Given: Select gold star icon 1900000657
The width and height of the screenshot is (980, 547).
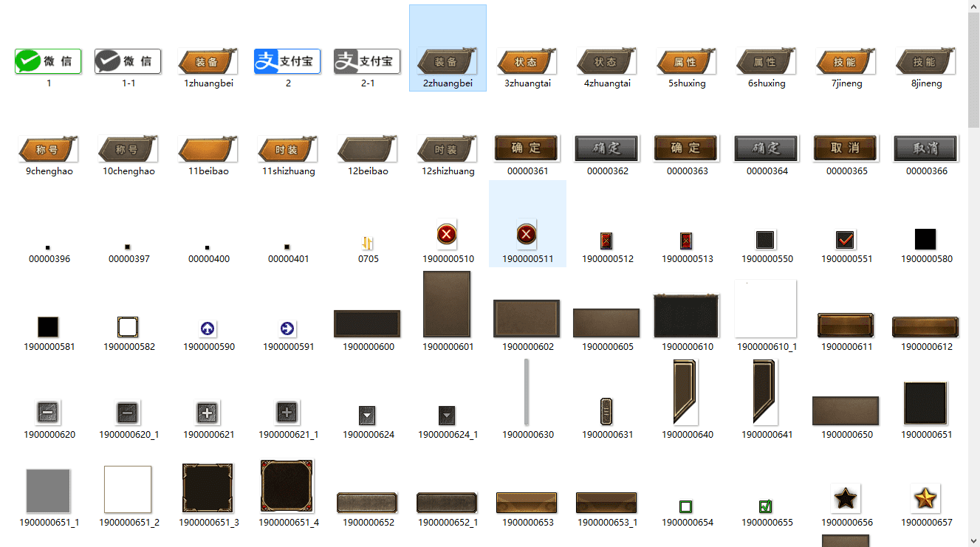Looking at the screenshot, I should (x=925, y=500).
